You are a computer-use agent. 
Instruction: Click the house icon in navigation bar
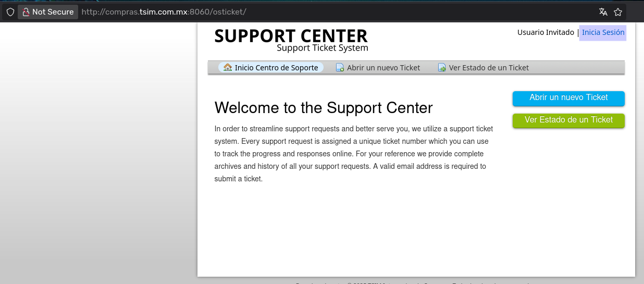pos(228,68)
